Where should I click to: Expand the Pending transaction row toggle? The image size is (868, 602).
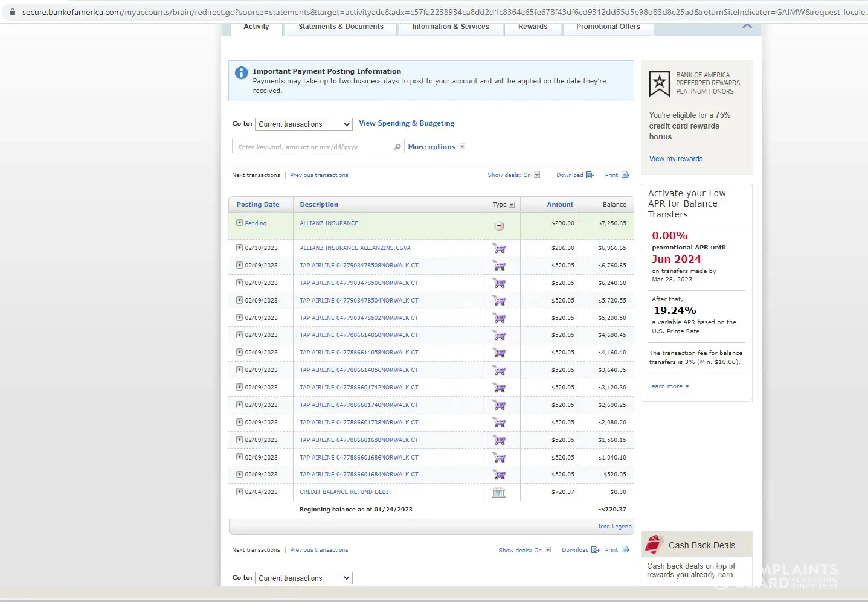[x=239, y=223]
